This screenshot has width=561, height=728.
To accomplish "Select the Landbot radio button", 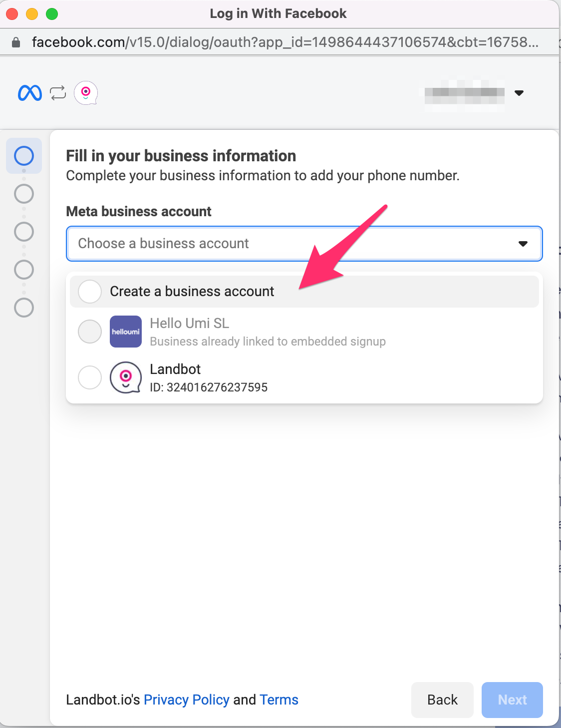I will pyautogui.click(x=90, y=377).
